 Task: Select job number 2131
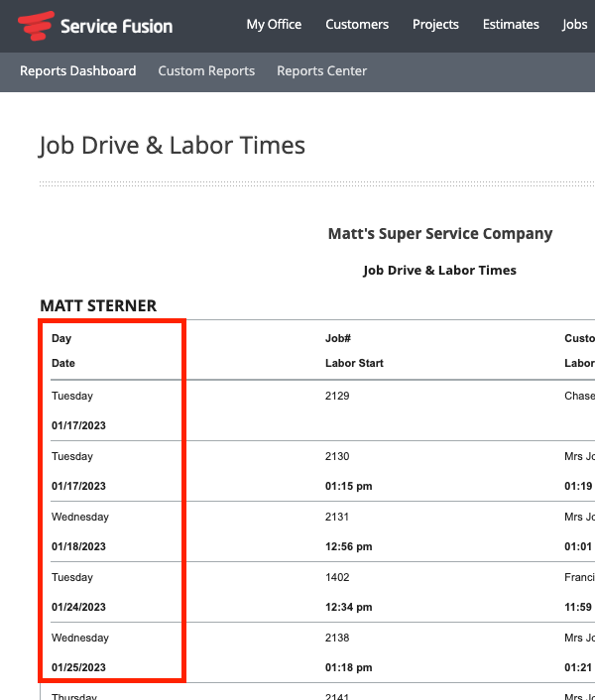click(x=337, y=517)
